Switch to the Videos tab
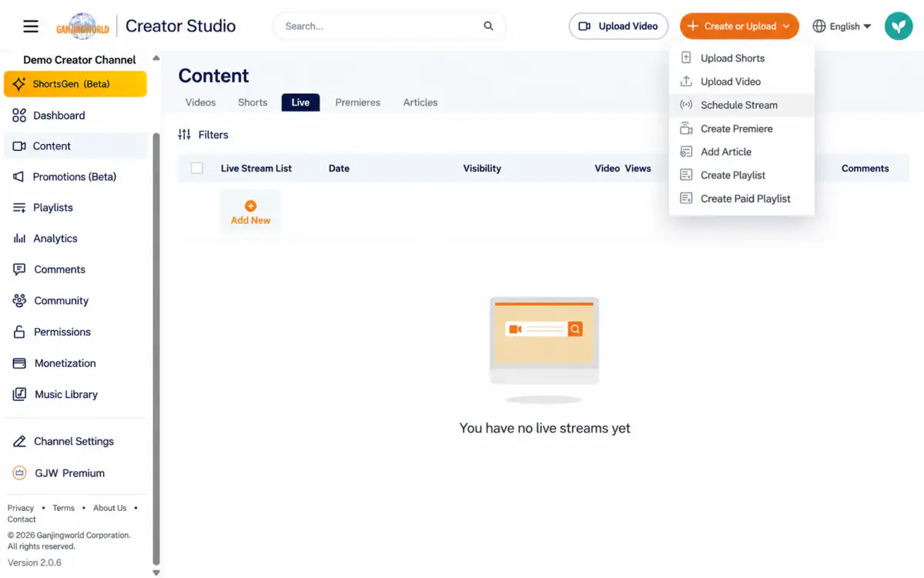924x578 pixels. point(200,102)
